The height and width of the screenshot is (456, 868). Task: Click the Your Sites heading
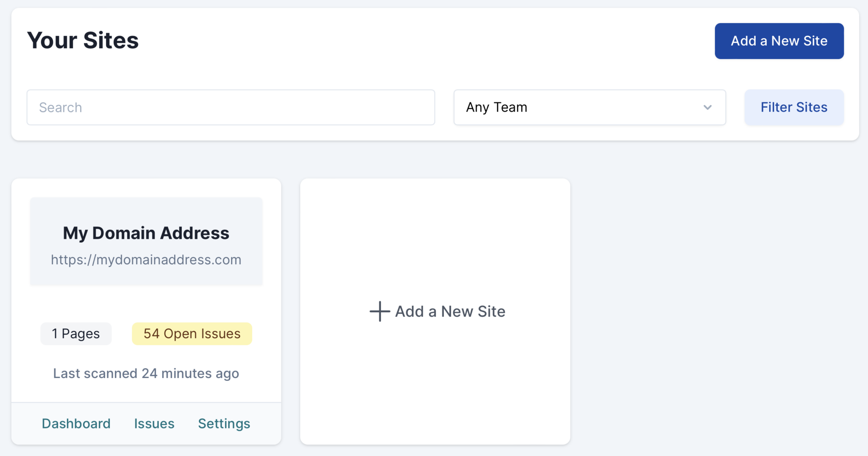(x=83, y=40)
